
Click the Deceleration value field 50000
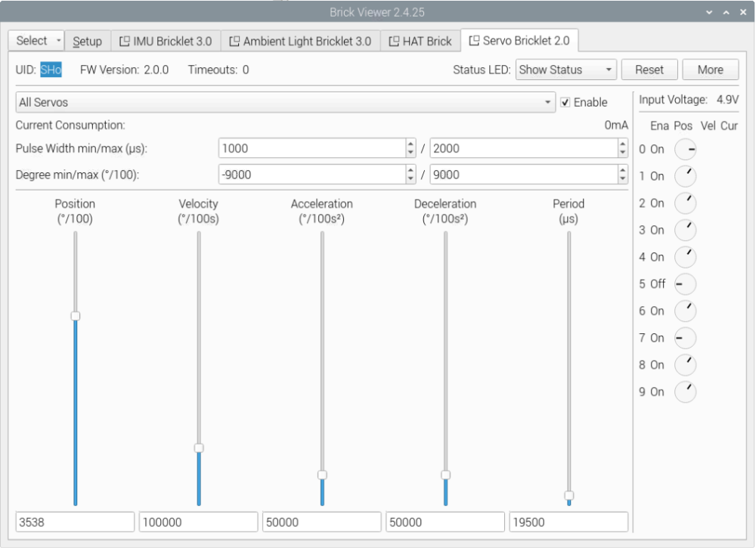(x=445, y=522)
